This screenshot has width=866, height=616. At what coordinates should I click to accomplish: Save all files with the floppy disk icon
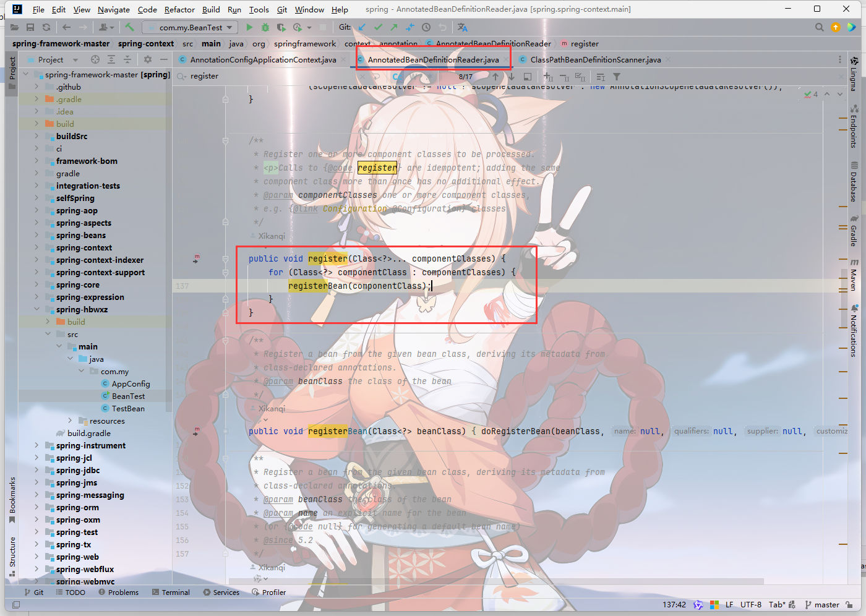point(30,27)
